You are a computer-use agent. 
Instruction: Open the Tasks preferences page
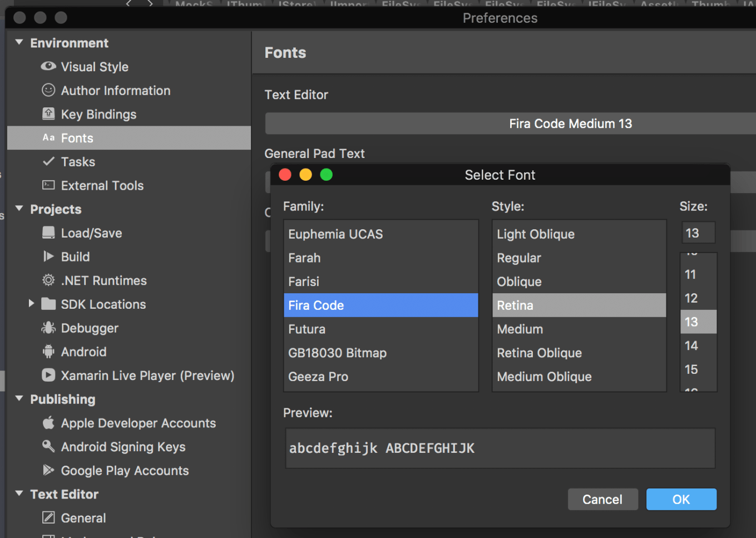coord(78,162)
